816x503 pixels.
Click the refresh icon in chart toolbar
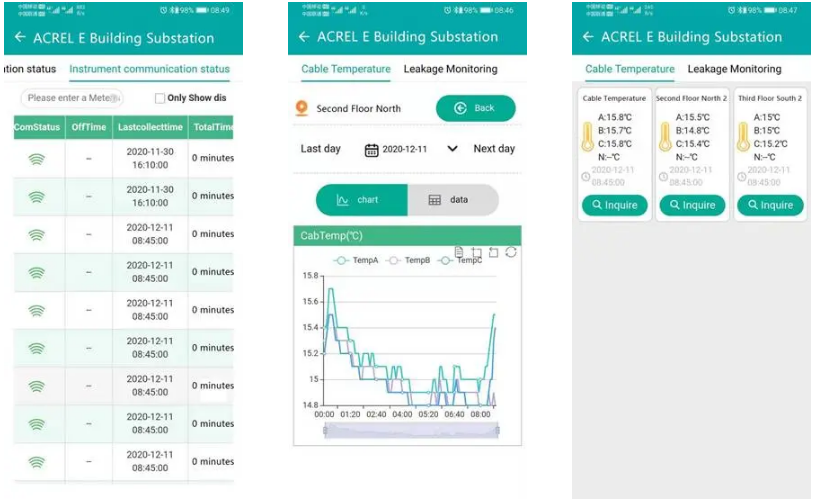(x=511, y=252)
